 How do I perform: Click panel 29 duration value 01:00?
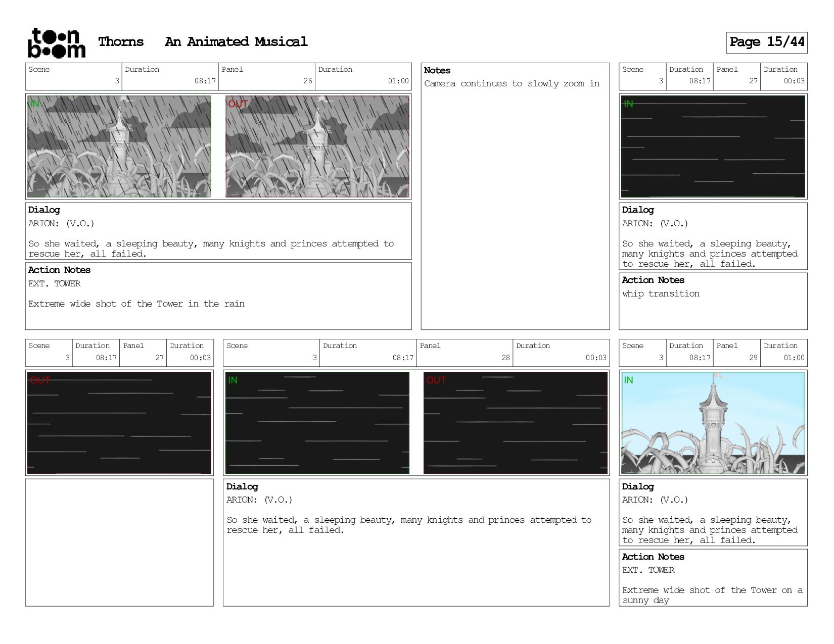[x=794, y=358]
